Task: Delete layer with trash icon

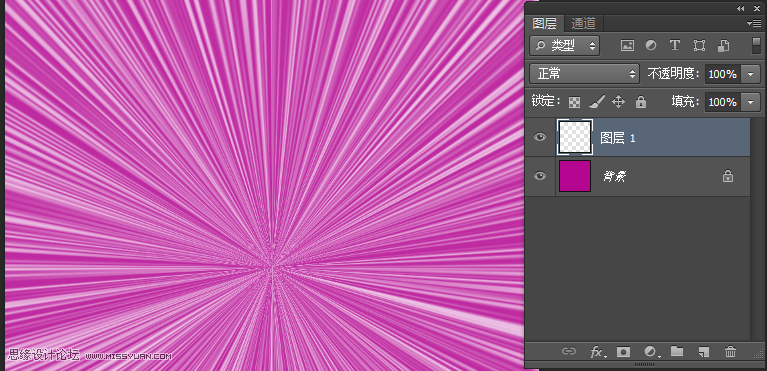Action: click(x=730, y=351)
